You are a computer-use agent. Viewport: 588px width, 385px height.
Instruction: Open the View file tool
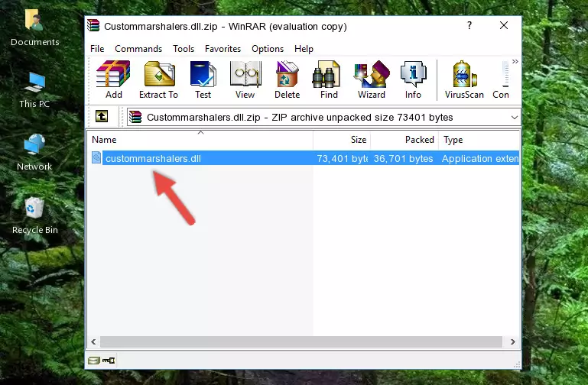245,79
